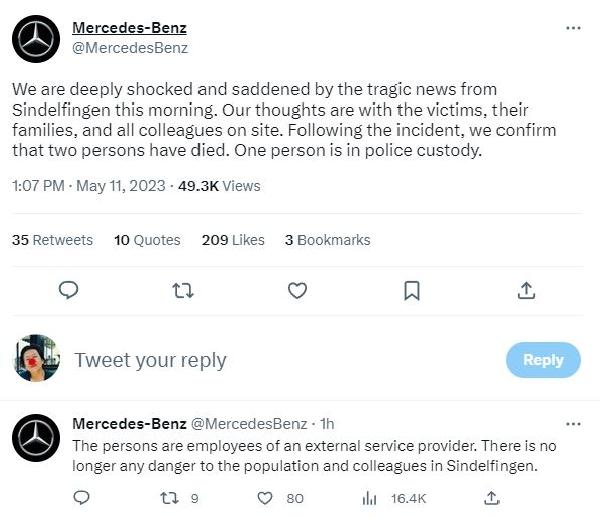Share the main tweet
The width and height of the screenshot is (600, 517).
pos(526,290)
